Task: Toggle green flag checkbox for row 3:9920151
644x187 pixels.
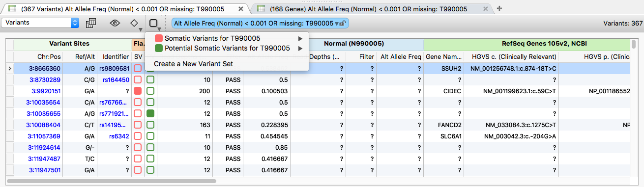Action: (x=150, y=91)
